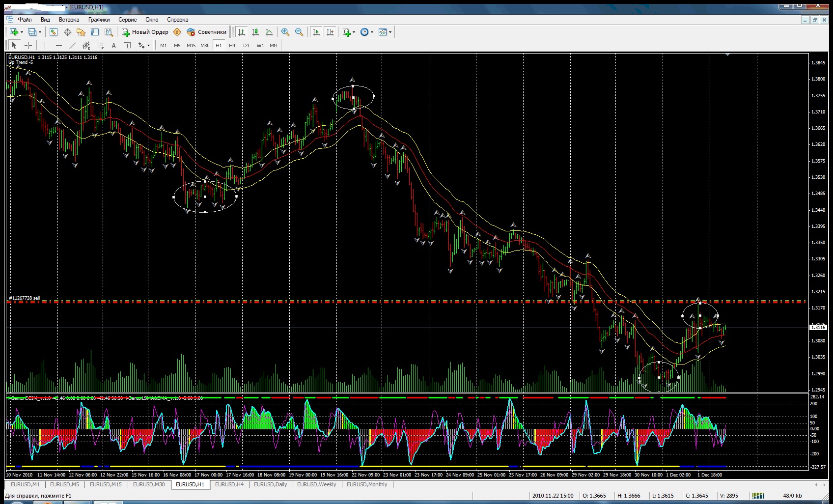This screenshot has height=504, width=833.
Task: Open the Profiles icon
Action: pos(32,32)
